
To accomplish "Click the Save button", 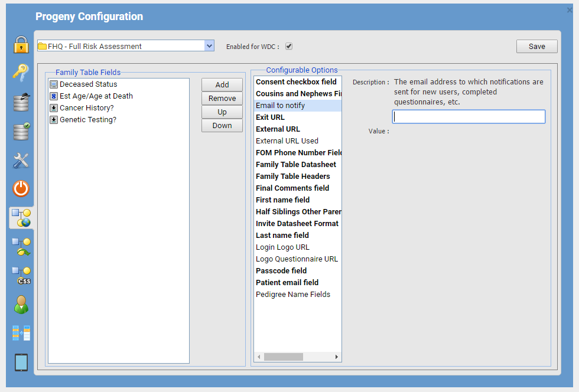I will tap(536, 46).
